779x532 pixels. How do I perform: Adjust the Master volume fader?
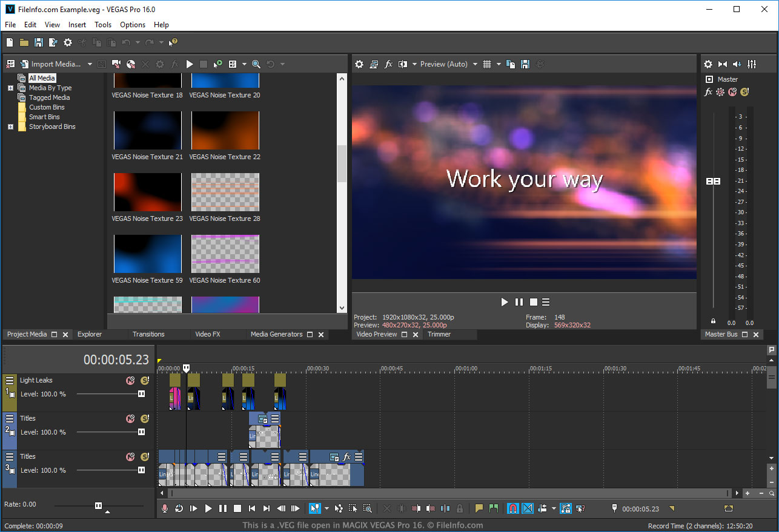click(x=714, y=181)
